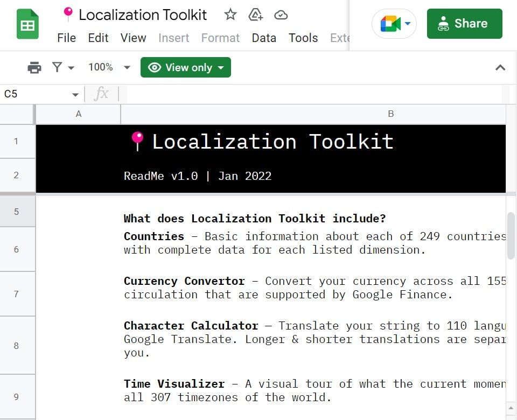This screenshot has height=420, width=517.
Task: Click the fx formula icon
Action: pyautogui.click(x=102, y=94)
